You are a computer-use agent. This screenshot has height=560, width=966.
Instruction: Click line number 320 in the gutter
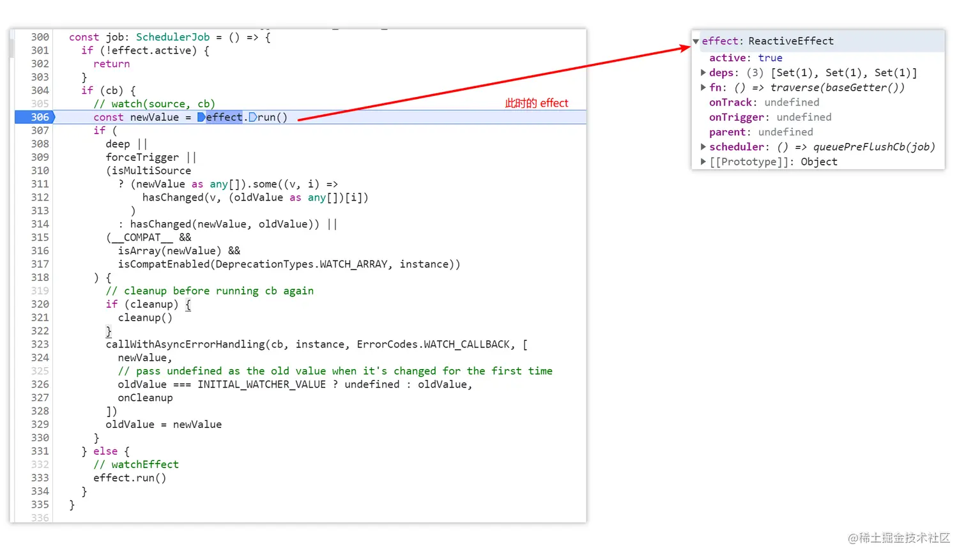40,304
